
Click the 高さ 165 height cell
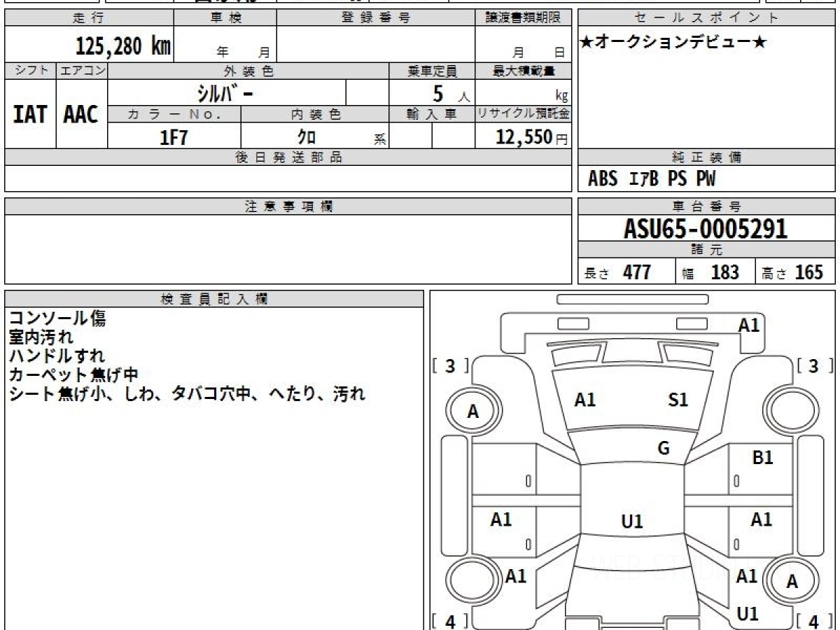(x=795, y=272)
